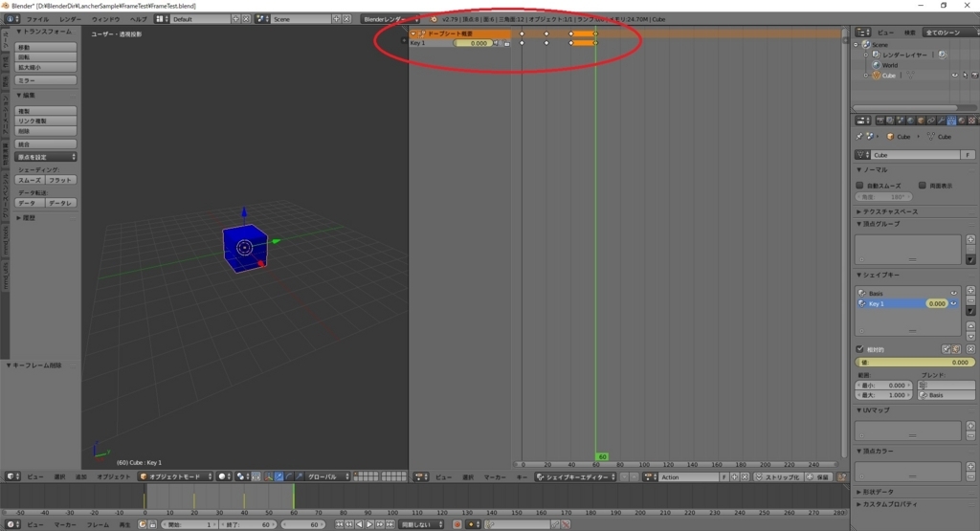Toggle Basis shape key visibility eye
This screenshot has width=980, height=531.
[x=954, y=293]
